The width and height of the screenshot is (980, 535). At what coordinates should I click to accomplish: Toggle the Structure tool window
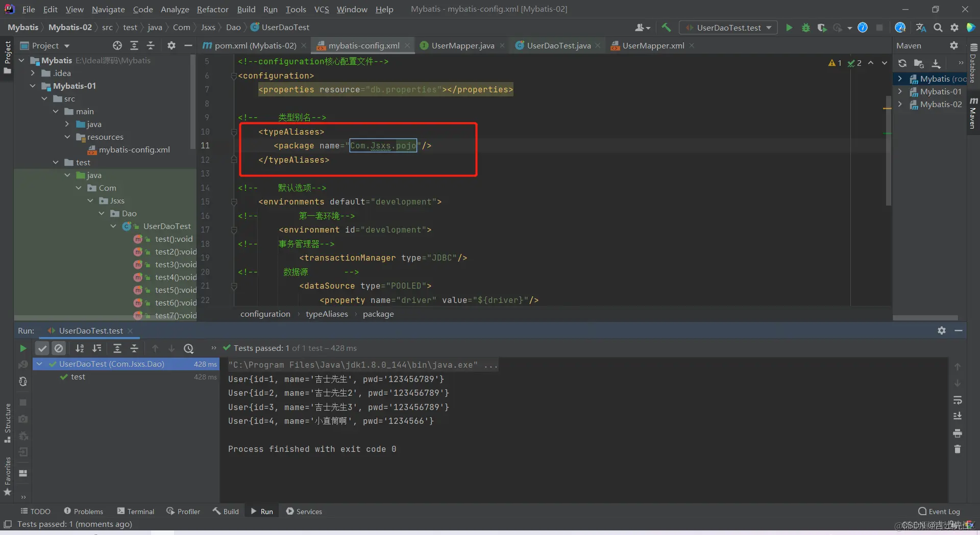[7, 423]
